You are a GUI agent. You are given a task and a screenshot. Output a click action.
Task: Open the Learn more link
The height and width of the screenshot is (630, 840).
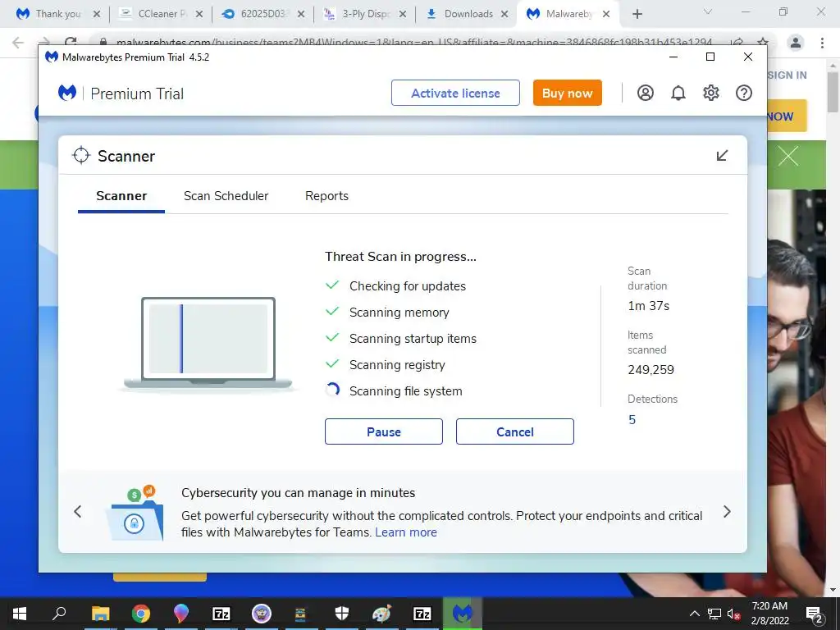(x=406, y=532)
